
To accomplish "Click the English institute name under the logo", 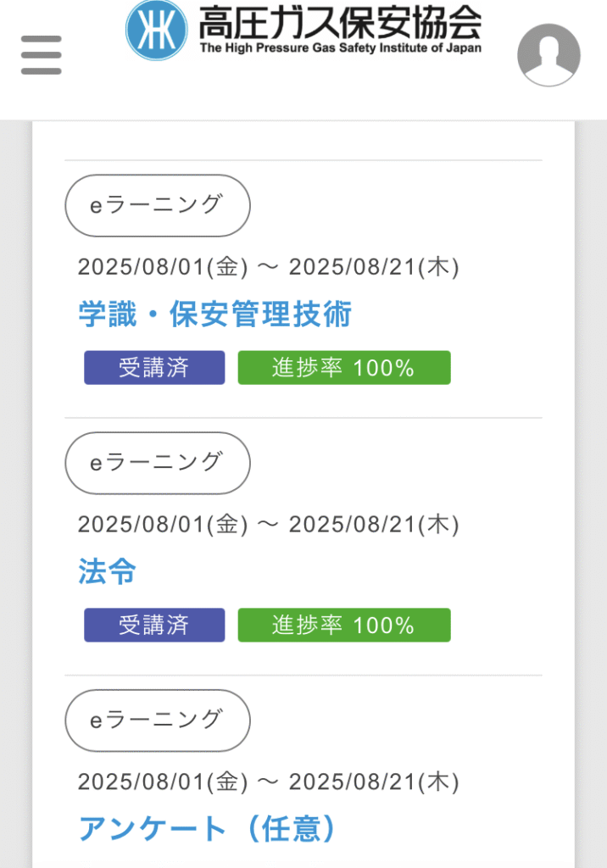I will [340, 48].
